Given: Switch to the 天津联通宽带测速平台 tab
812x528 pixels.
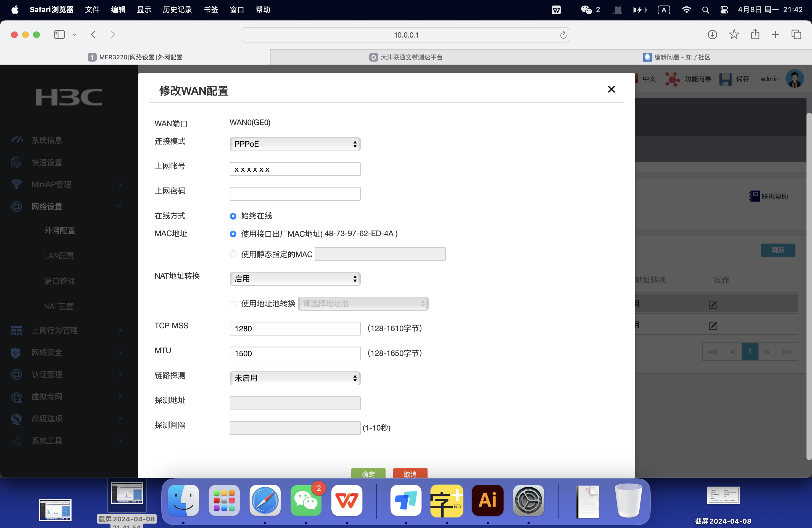Looking at the screenshot, I should pyautogui.click(x=405, y=57).
